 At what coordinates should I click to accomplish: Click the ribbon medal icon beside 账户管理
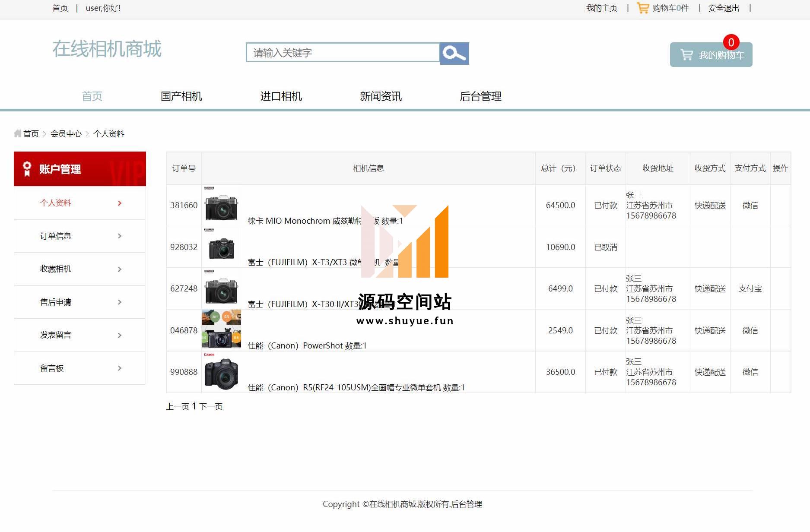tap(27, 169)
